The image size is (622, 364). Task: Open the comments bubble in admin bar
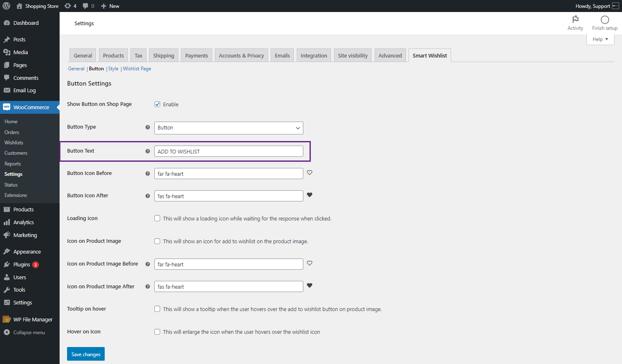pyautogui.click(x=85, y=6)
